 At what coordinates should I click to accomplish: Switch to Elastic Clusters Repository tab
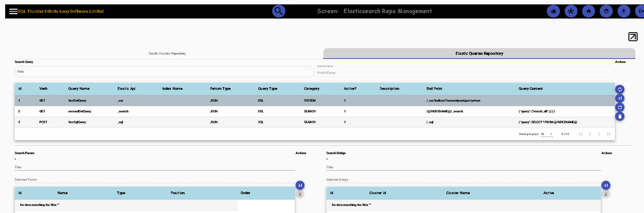point(167,53)
